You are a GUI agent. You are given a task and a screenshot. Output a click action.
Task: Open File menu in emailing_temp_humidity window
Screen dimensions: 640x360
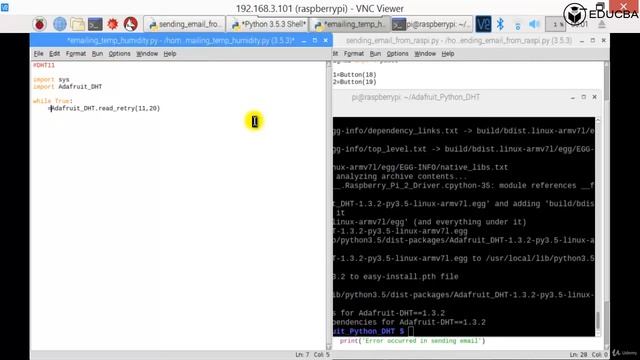38,53
